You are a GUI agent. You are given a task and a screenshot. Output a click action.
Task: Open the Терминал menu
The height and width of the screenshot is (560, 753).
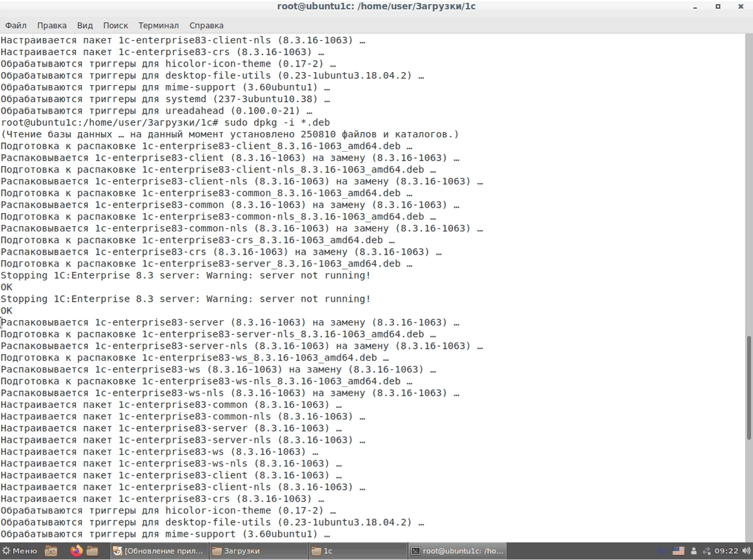coord(159,26)
